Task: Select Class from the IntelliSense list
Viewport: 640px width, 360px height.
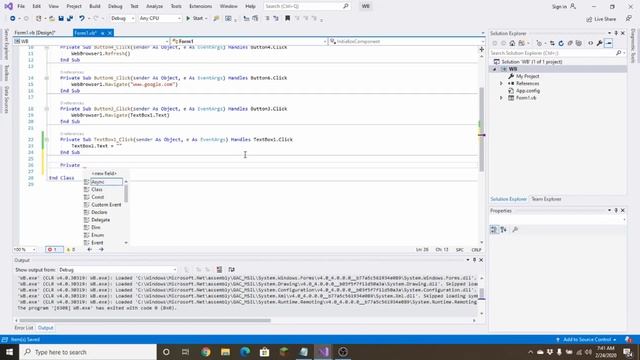Action: [x=97, y=189]
